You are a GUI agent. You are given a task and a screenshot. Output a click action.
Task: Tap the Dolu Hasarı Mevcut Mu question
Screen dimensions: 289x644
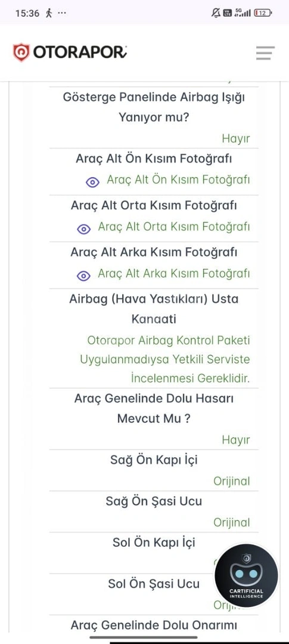click(x=154, y=408)
